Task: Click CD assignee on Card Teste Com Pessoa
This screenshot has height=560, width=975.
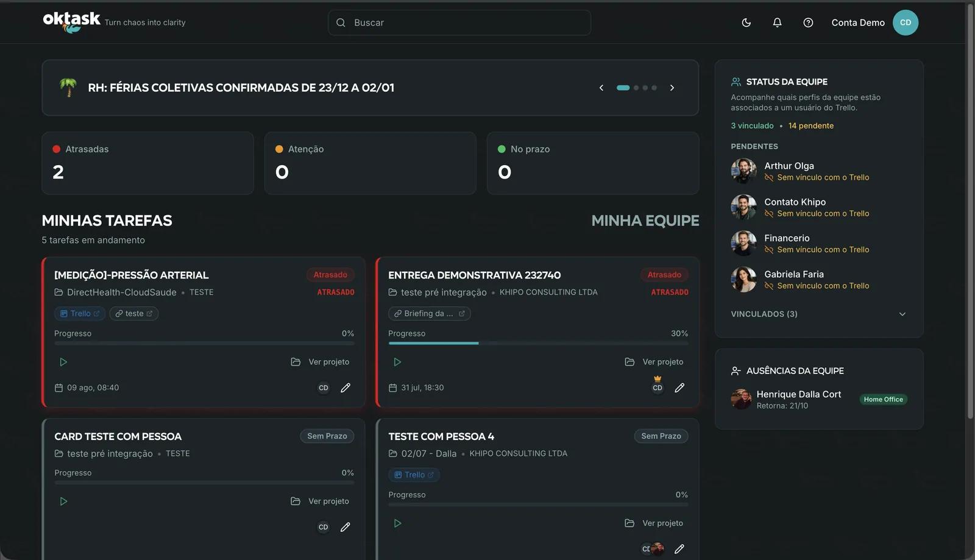Action: (324, 527)
